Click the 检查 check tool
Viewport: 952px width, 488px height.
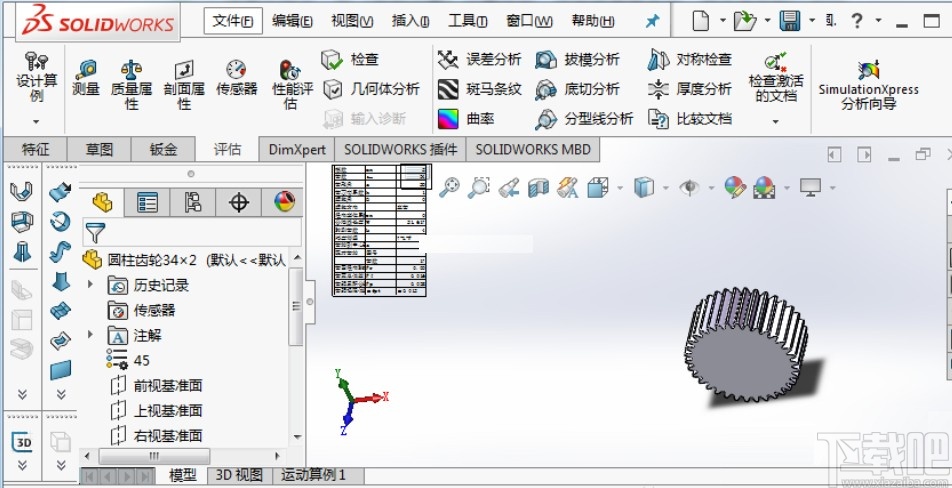point(350,59)
